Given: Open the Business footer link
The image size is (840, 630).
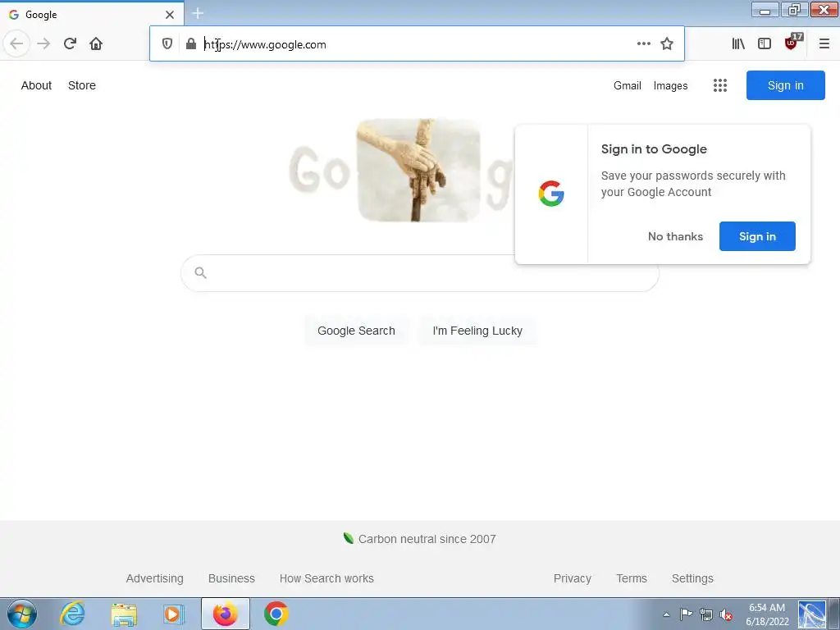Looking at the screenshot, I should 231,578.
